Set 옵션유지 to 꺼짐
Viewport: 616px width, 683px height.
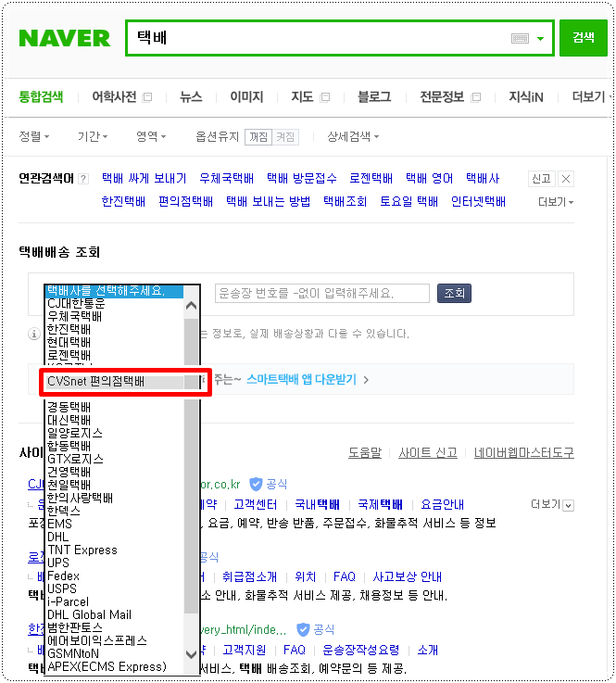[258, 137]
